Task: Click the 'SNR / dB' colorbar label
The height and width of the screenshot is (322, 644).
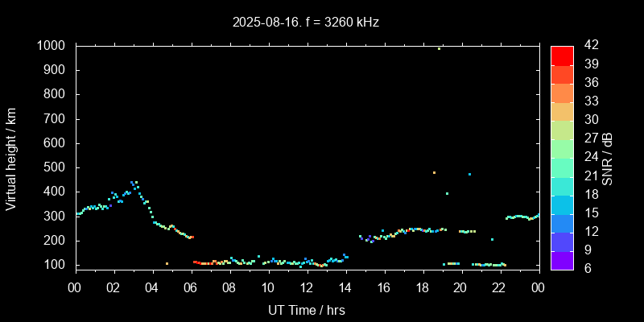Action: (608, 158)
